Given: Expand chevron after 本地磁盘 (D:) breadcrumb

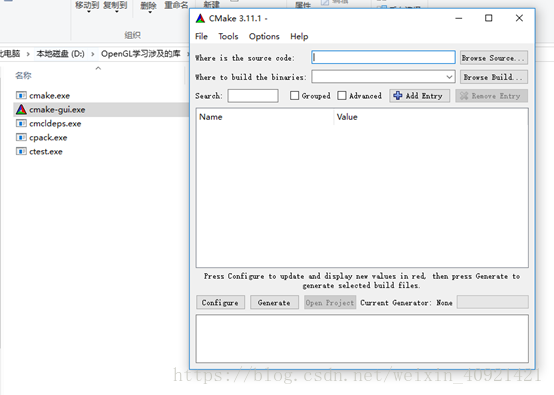Looking at the screenshot, I should click(93, 54).
